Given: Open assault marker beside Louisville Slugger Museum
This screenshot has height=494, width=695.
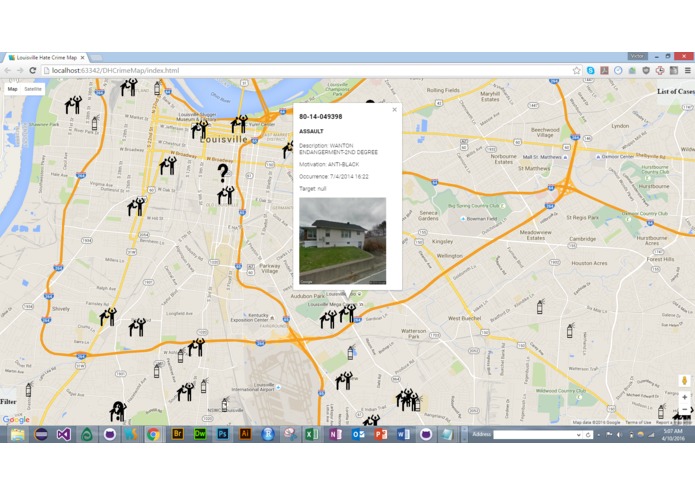Looking at the screenshot, I should click(x=200, y=129).
